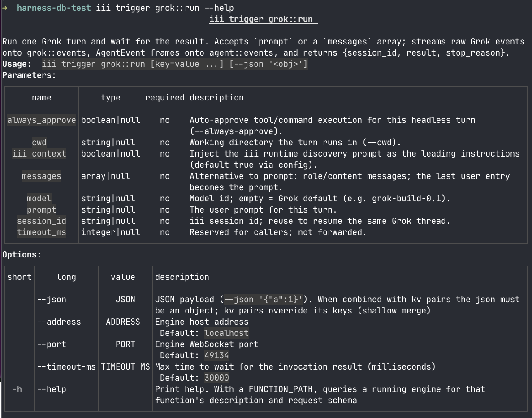The width and height of the screenshot is (532, 418).
Task: Click the 'required' column header
Action: click(x=165, y=98)
